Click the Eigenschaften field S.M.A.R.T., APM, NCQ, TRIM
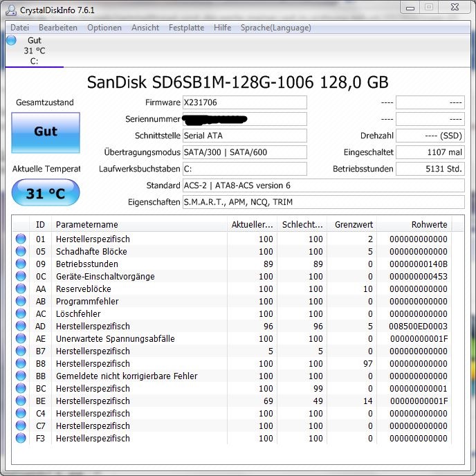476x476 pixels. (x=324, y=202)
